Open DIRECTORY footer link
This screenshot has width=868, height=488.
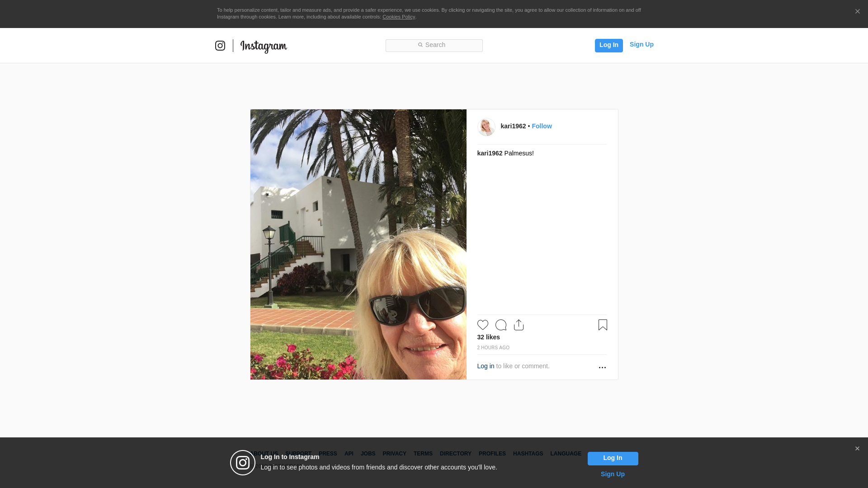[x=456, y=454]
